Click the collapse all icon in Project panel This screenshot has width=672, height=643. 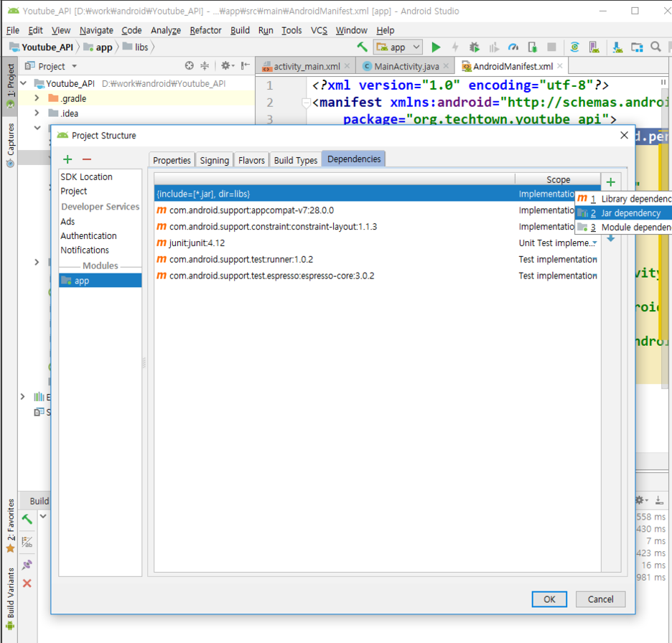coord(205,65)
